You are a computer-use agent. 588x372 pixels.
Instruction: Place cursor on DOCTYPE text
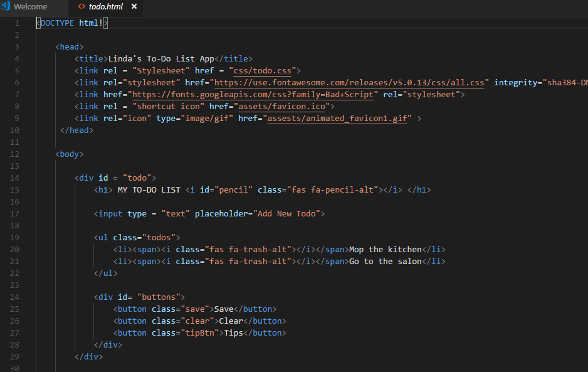coord(58,23)
